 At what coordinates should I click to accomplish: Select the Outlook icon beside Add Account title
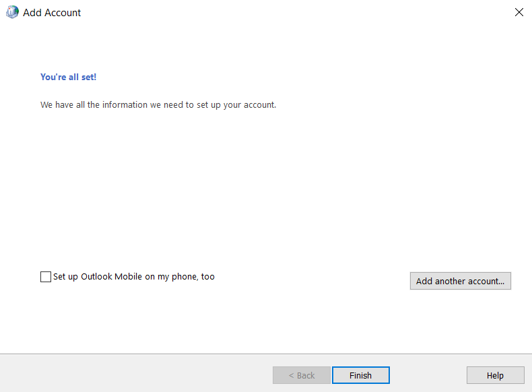pyautogui.click(x=12, y=12)
